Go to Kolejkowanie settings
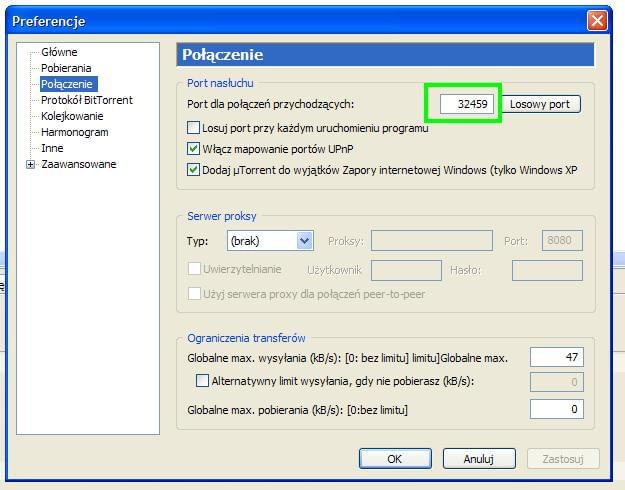Image resolution: width=625 pixels, height=490 pixels. 72,116
